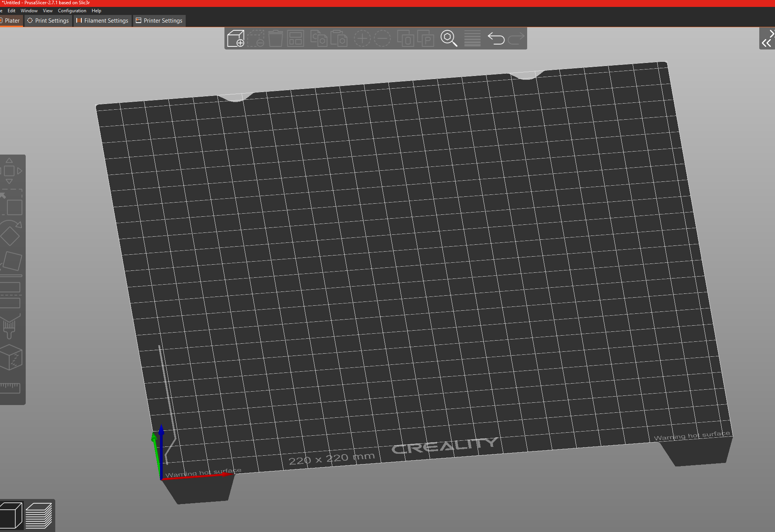
Task: Click the Delete selected object icon
Action: tap(256, 38)
